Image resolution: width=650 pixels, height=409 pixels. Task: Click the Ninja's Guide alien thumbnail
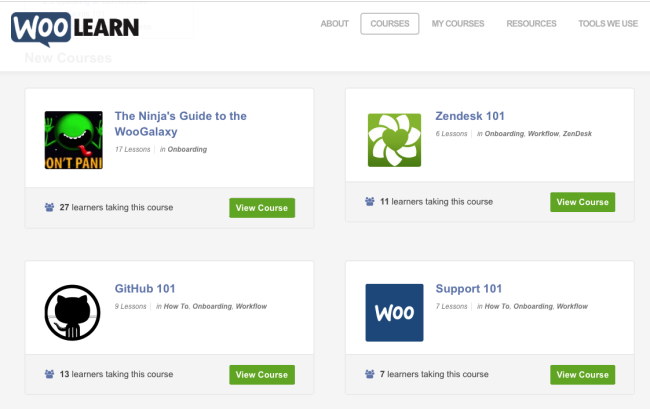point(74,140)
